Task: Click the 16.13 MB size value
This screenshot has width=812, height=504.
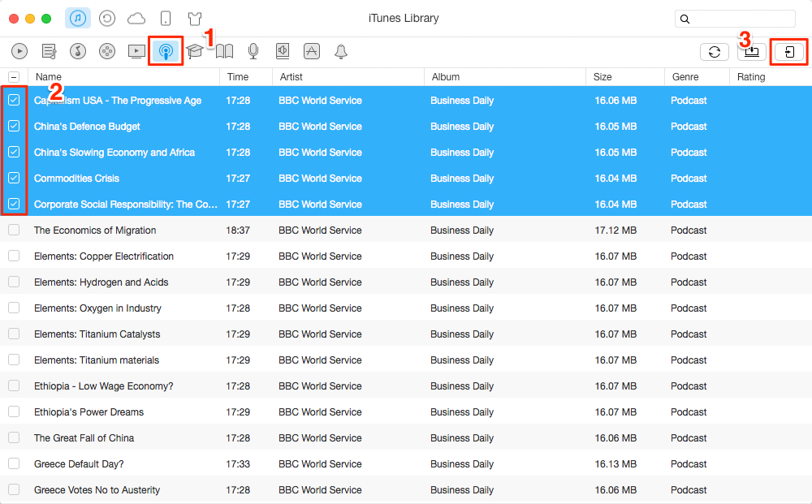Action: coord(615,463)
